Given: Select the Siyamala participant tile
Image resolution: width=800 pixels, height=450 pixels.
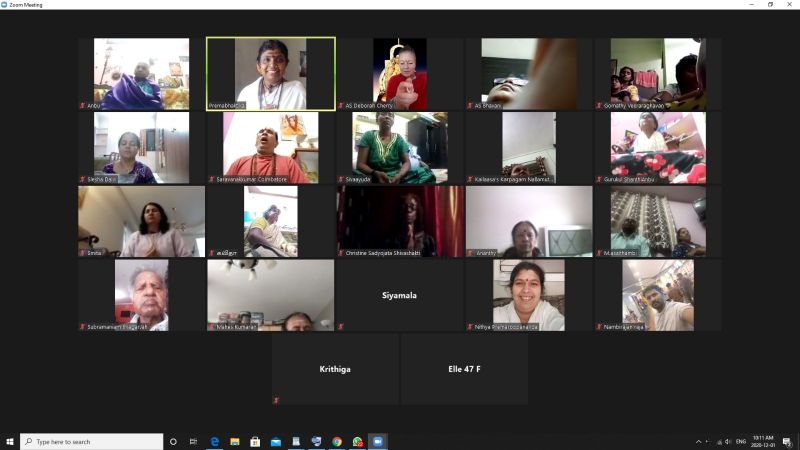Looking at the screenshot, I should coord(399,295).
